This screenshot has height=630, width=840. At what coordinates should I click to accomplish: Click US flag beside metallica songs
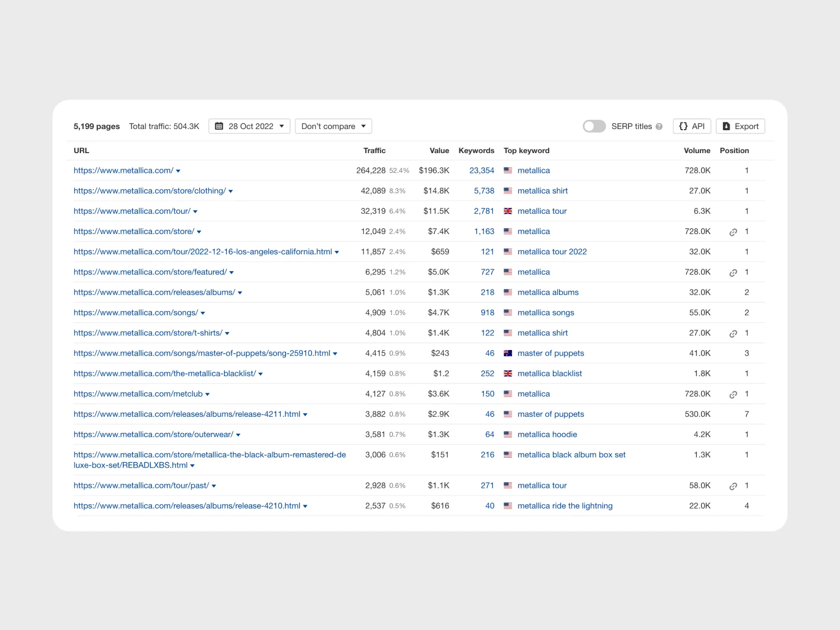[x=508, y=313]
